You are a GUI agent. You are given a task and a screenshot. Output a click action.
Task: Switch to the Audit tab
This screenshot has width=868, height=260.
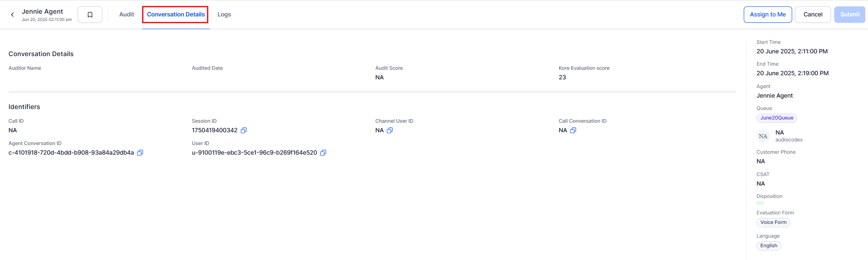(x=127, y=15)
